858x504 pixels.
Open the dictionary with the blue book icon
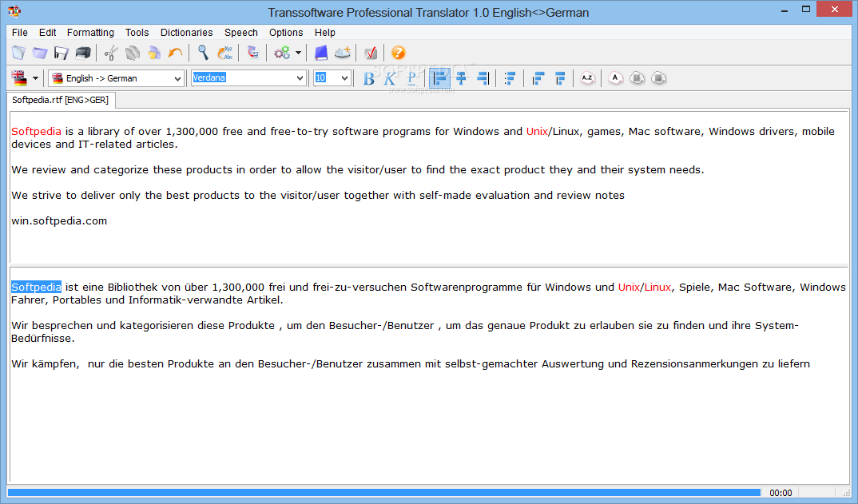[320, 53]
